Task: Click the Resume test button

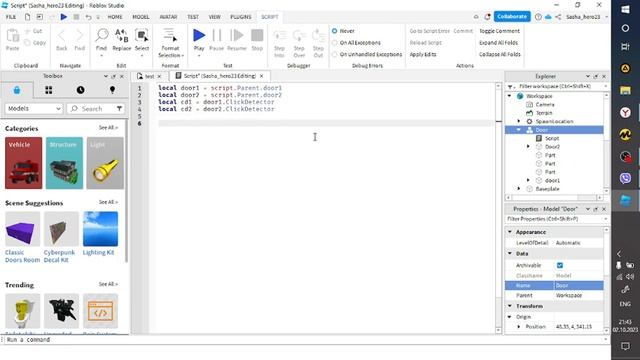Action: coord(237,40)
